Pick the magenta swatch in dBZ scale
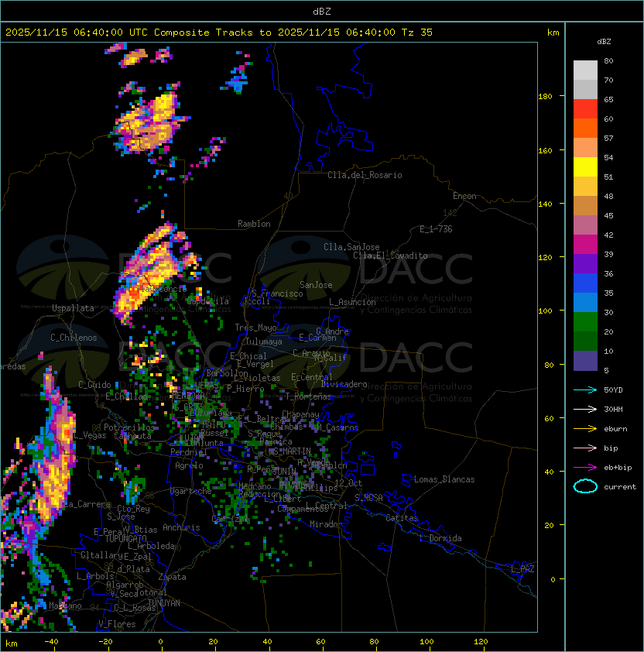The image size is (644, 652). coord(585,245)
